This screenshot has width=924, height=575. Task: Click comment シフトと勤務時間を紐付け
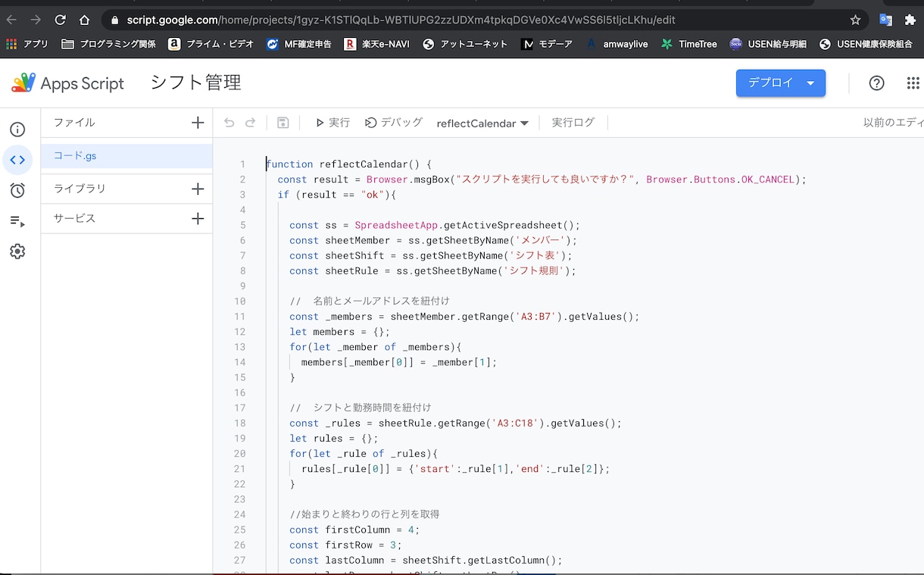tap(372, 408)
